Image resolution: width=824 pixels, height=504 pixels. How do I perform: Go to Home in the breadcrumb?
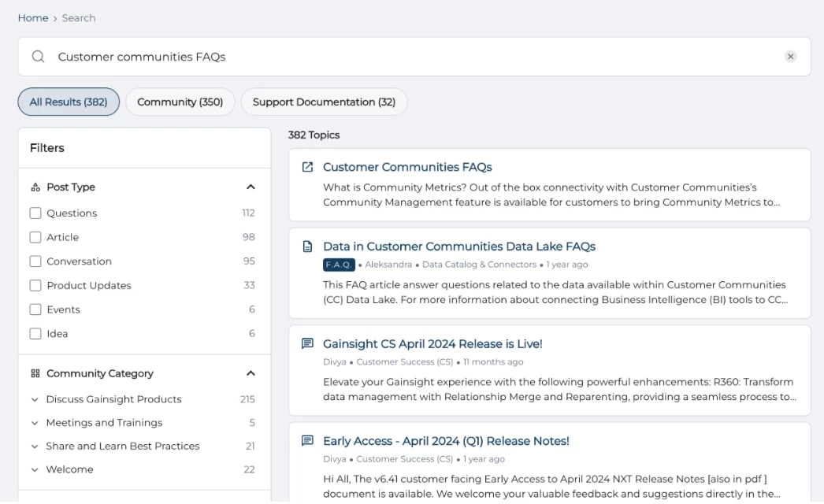tap(33, 18)
